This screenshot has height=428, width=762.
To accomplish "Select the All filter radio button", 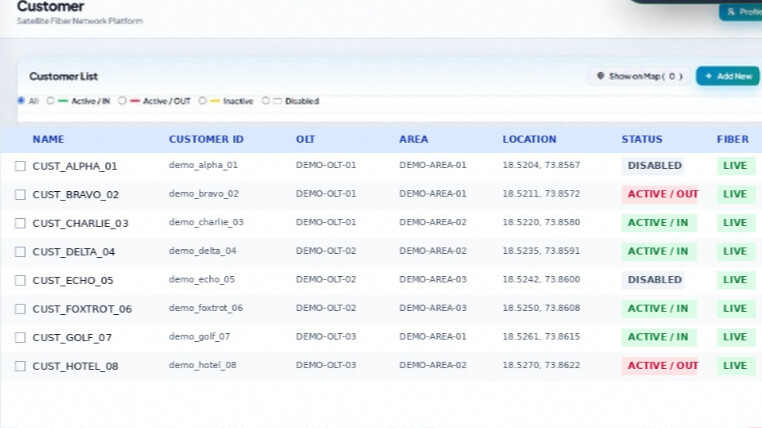I will pos(21,101).
